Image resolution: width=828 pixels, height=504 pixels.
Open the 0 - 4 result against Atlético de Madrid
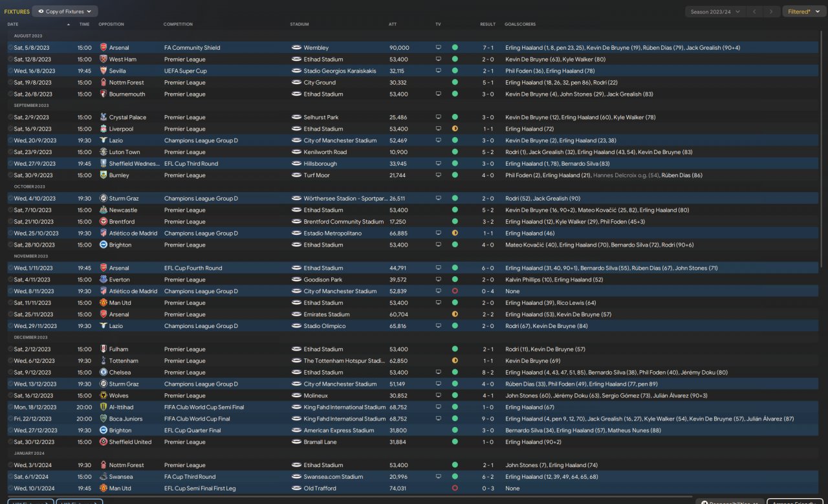(x=488, y=291)
